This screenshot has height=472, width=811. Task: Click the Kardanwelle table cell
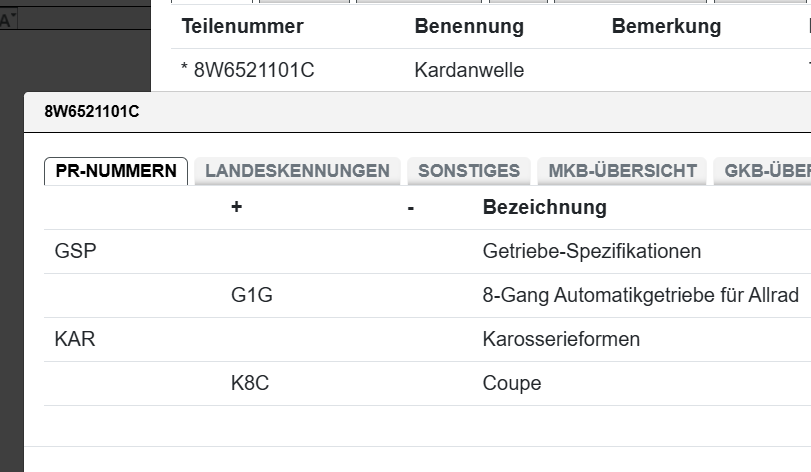click(x=468, y=71)
